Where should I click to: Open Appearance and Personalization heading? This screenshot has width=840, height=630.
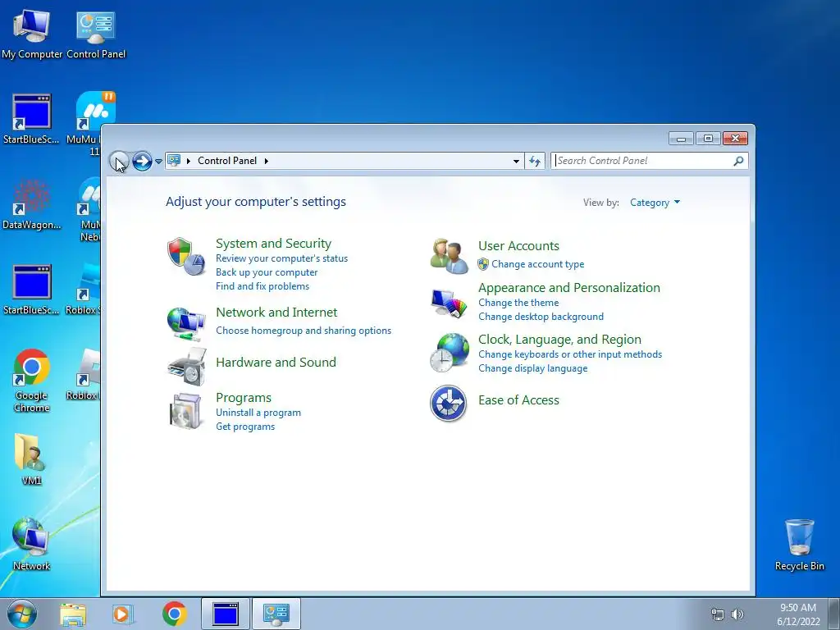(569, 288)
